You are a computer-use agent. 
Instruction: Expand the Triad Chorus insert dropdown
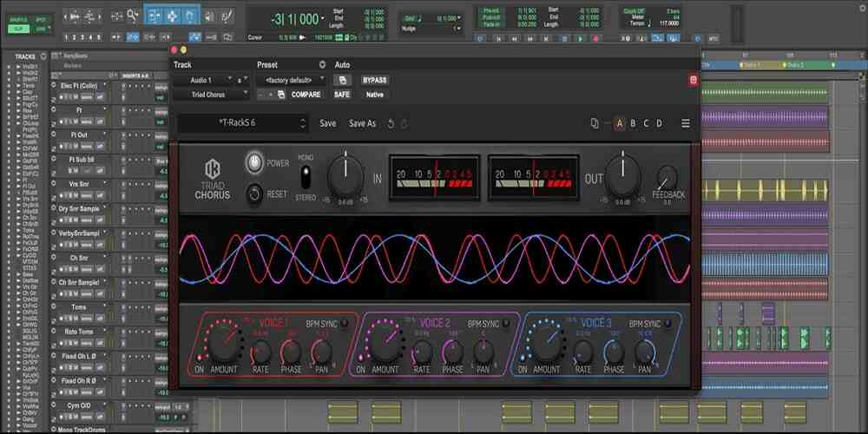(208, 95)
